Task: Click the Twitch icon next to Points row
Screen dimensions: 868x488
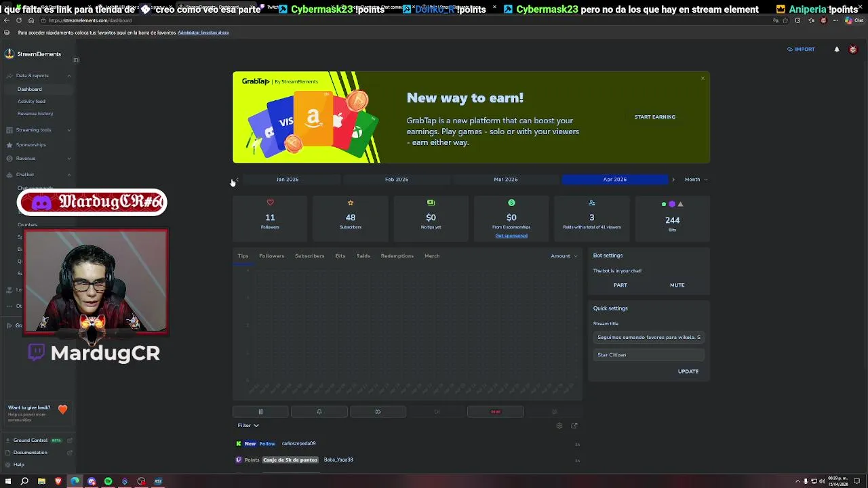Action: pyautogui.click(x=238, y=460)
